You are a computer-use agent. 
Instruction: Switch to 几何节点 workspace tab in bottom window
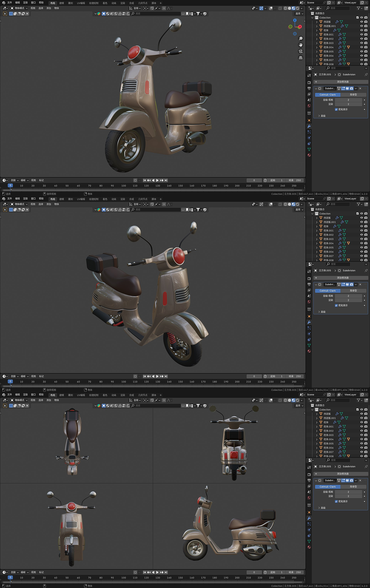point(143,395)
